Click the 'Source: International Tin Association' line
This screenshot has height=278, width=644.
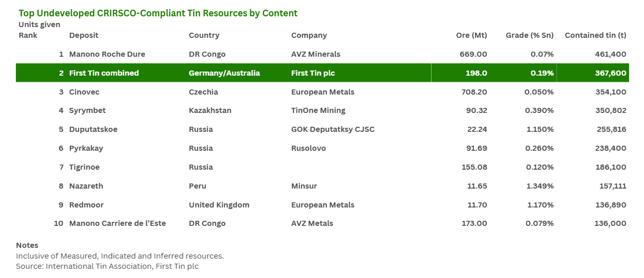tap(107, 266)
